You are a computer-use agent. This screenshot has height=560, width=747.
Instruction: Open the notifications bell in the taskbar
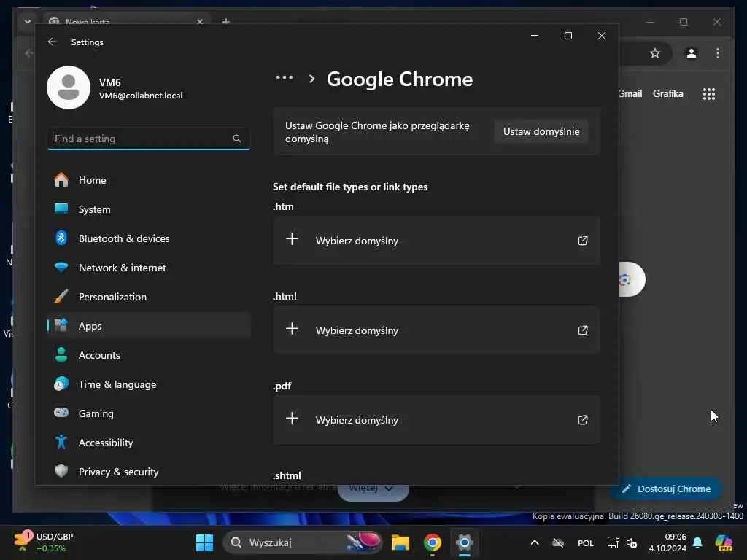(x=698, y=542)
